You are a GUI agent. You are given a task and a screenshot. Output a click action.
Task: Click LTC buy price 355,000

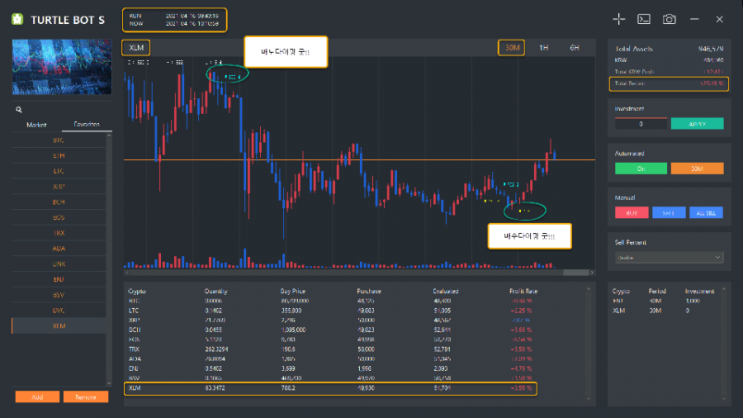pyautogui.click(x=291, y=310)
